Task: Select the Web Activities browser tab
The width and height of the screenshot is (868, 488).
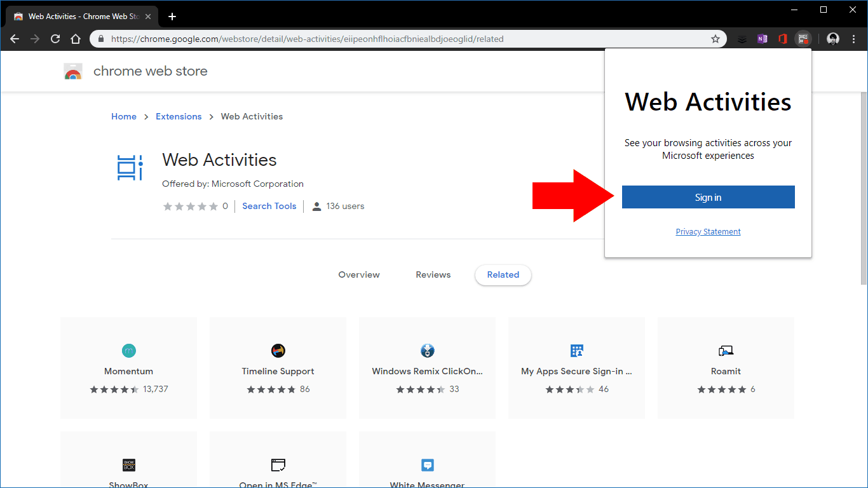Action: coord(83,17)
